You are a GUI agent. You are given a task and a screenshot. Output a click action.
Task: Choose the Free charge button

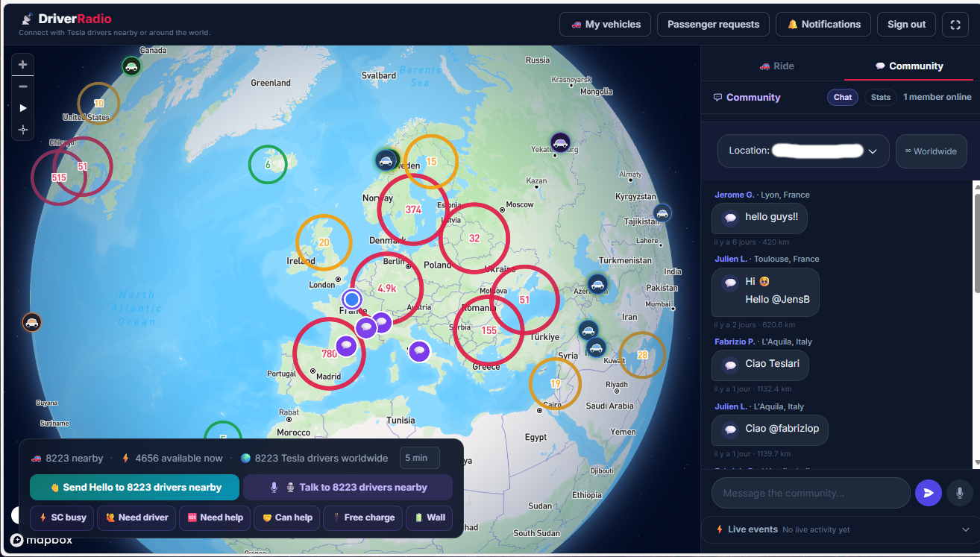pos(363,517)
